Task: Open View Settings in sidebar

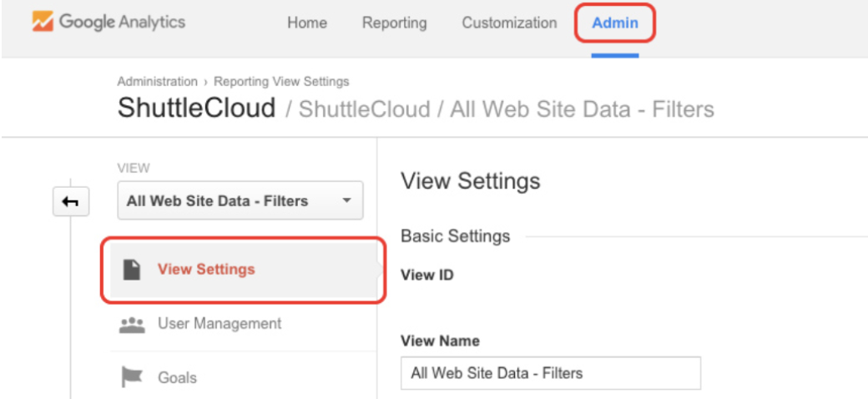Action: click(x=244, y=270)
